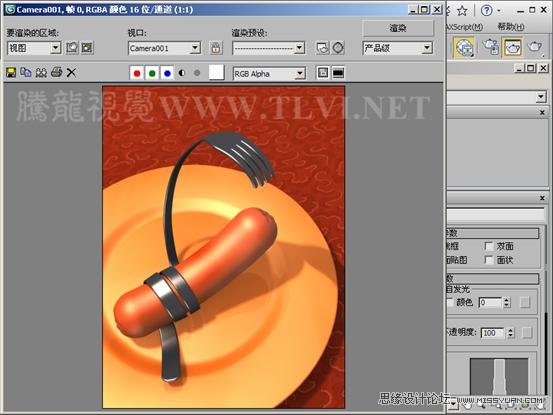Screen dimensions: 553x415
Task: Click the Clone Rendered Frame Window icon
Action: tap(41, 73)
